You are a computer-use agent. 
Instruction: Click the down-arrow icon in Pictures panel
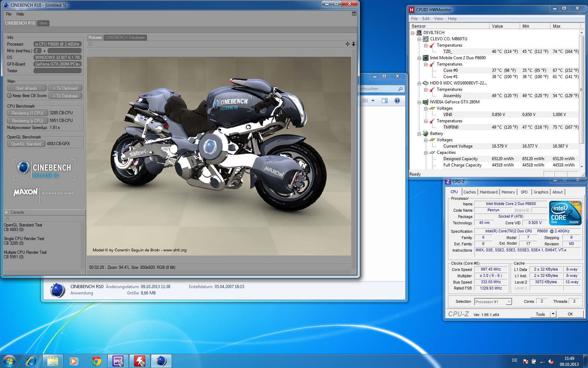tap(353, 44)
